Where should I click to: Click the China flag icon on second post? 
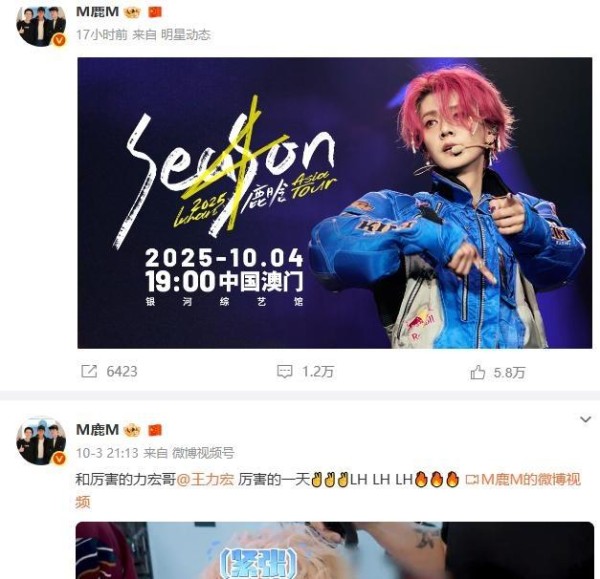tap(155, 430)
